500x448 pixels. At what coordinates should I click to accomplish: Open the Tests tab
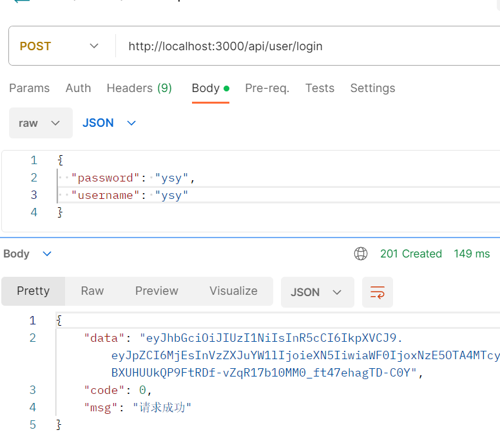(x=320, y=88)
